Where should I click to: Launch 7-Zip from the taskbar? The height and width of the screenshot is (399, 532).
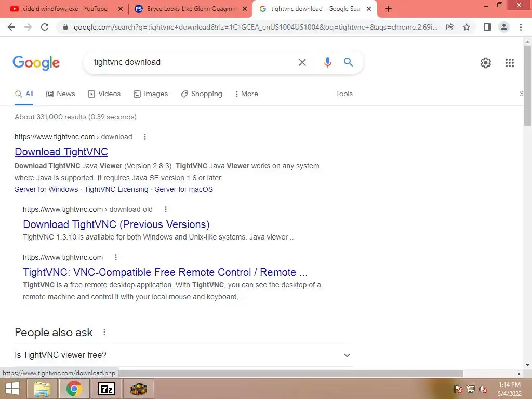(107, 389)
